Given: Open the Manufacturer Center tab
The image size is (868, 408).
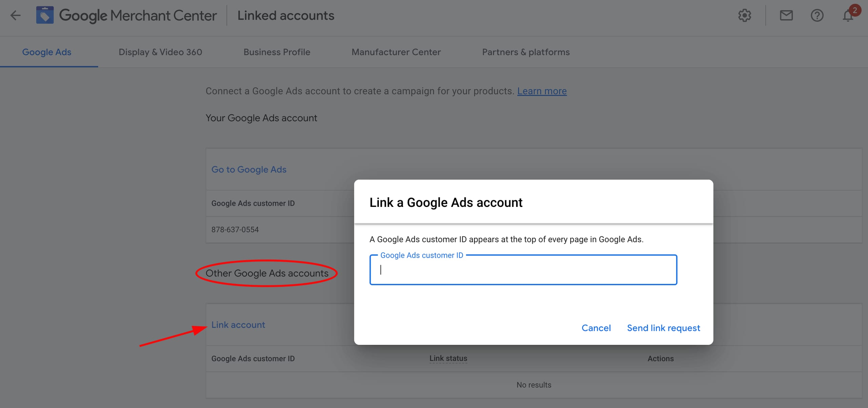Looking at the screenshot, I should tap(396, 52).
